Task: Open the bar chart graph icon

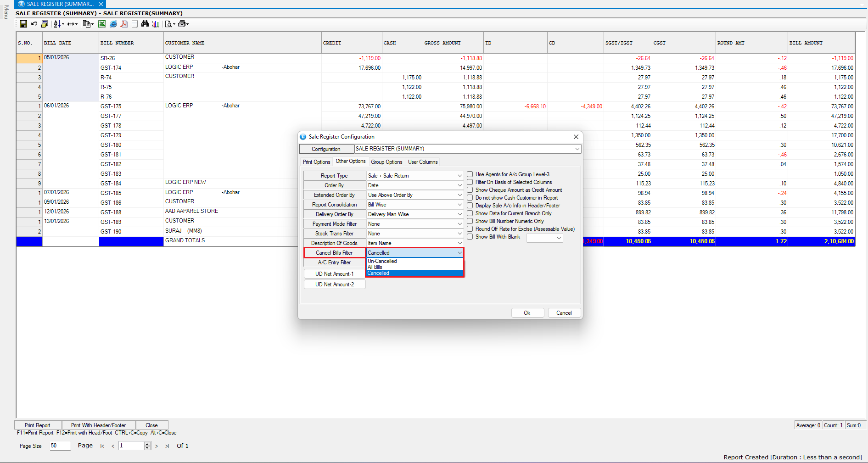Action: coord(156,24)
